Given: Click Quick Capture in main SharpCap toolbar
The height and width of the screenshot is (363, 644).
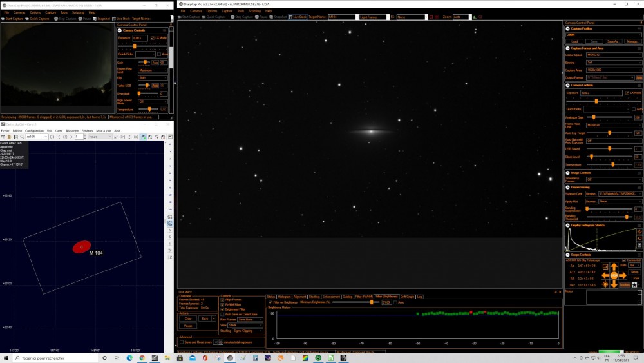Looking at the screenshot, I should [214, 17].
